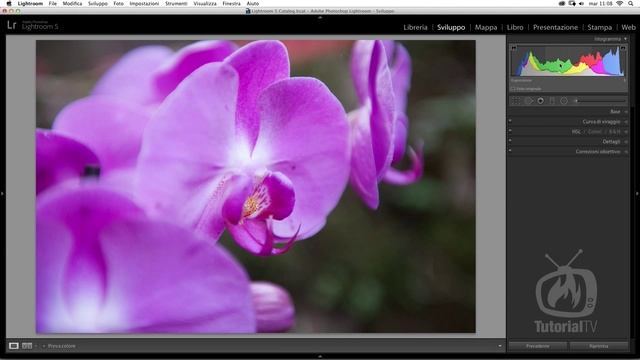The height and width of the screenshot is (360, 640).
Task: Switch to B & N mode in panel header
Action: point(614,132)
